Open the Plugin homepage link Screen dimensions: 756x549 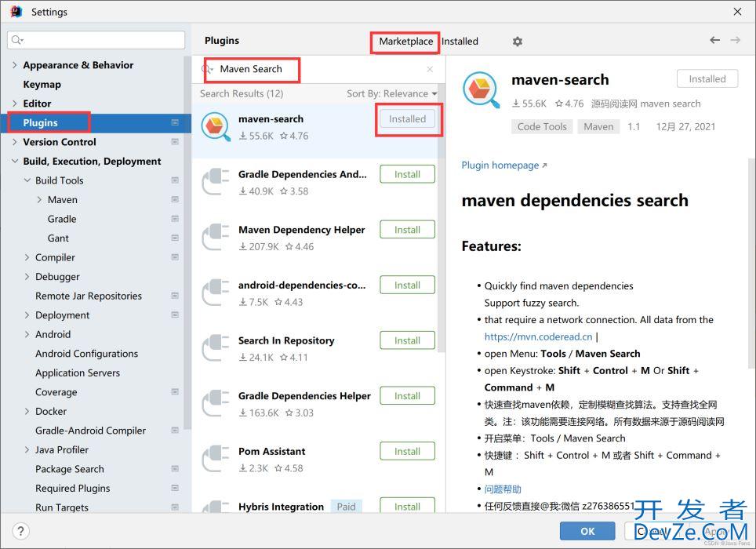(503, 165)
